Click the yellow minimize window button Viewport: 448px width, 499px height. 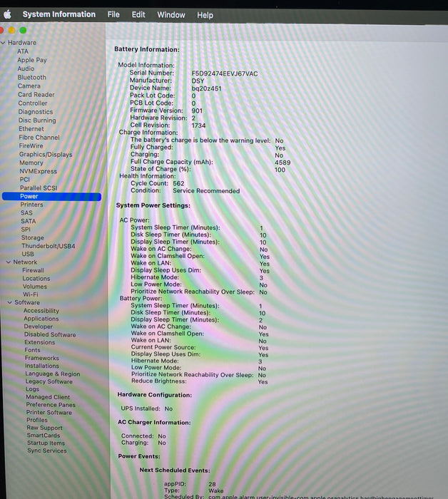(12, 30)
